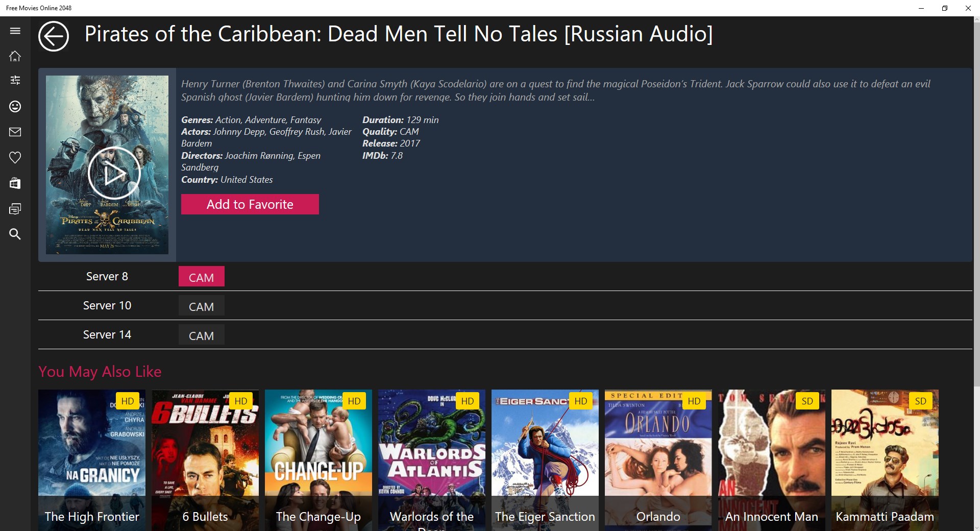980x531 pixels.
Task: Click the Genres: Action, Adventure, Fantasy line
Action: point(251,120)
